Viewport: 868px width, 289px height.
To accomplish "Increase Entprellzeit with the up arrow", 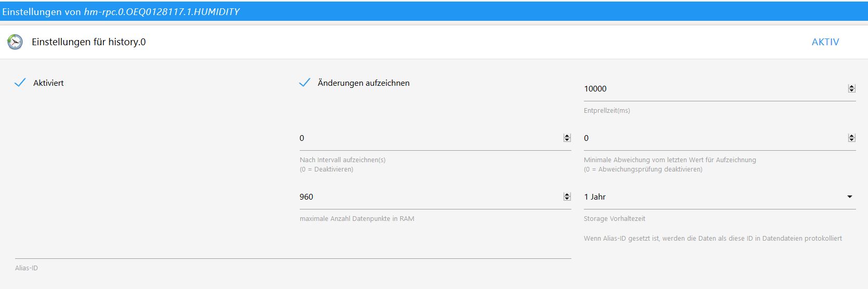I will coord(851,86).
